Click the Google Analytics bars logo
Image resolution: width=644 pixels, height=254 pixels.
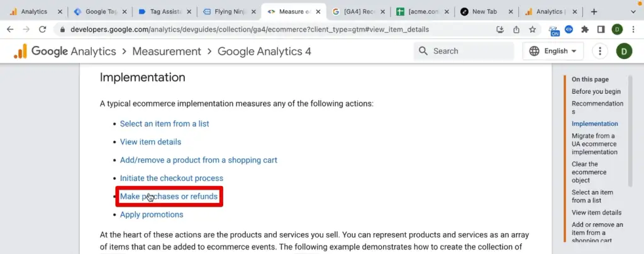(x=20, y=52)
